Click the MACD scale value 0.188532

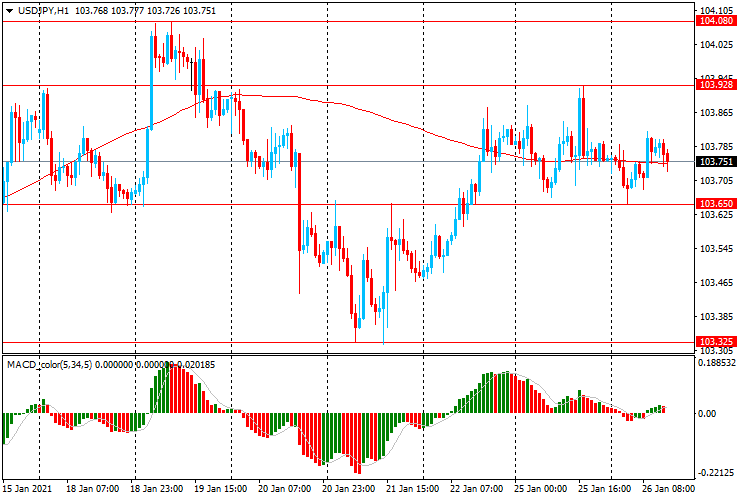point(717,363)
